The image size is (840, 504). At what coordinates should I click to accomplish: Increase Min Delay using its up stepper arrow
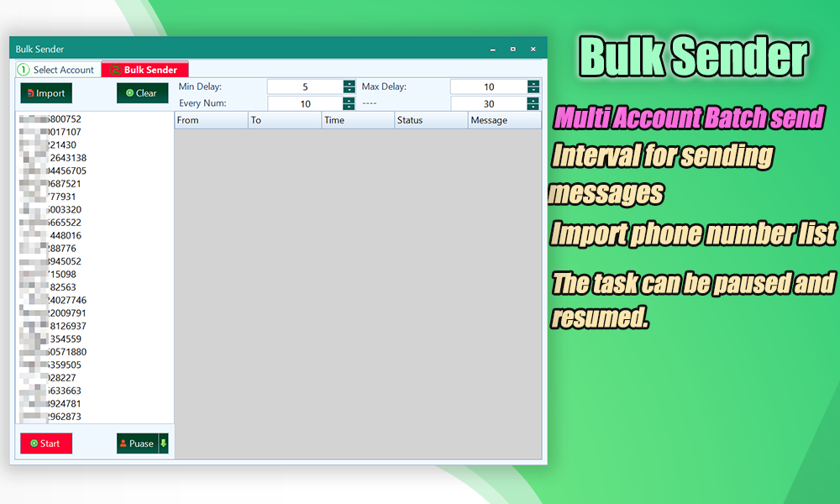click(x=350, y=83)
